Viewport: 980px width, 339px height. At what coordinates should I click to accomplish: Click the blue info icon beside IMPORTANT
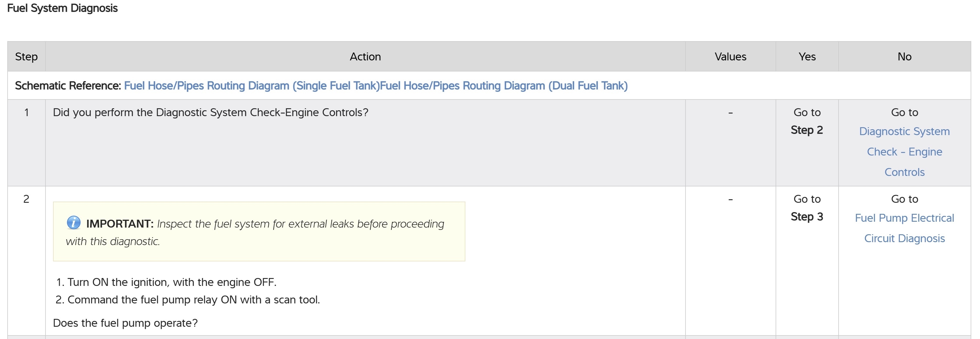(73, 223)
